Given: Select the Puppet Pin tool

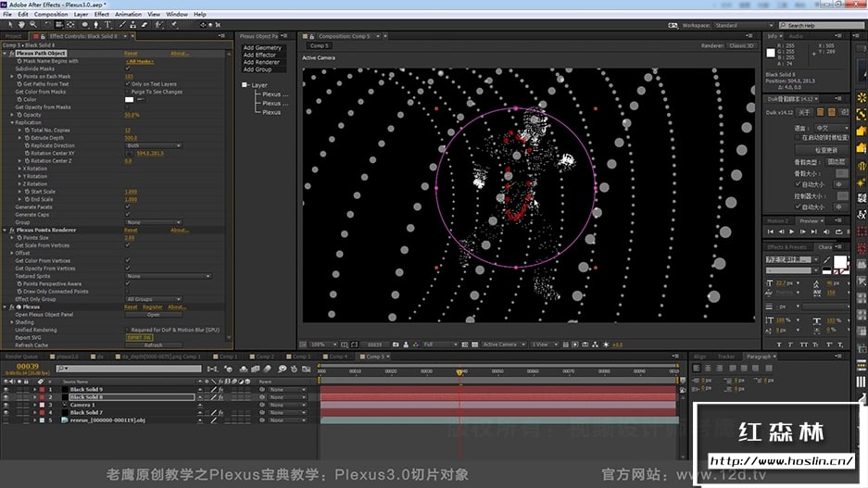Looking at the screenshot, I should 174,25.
